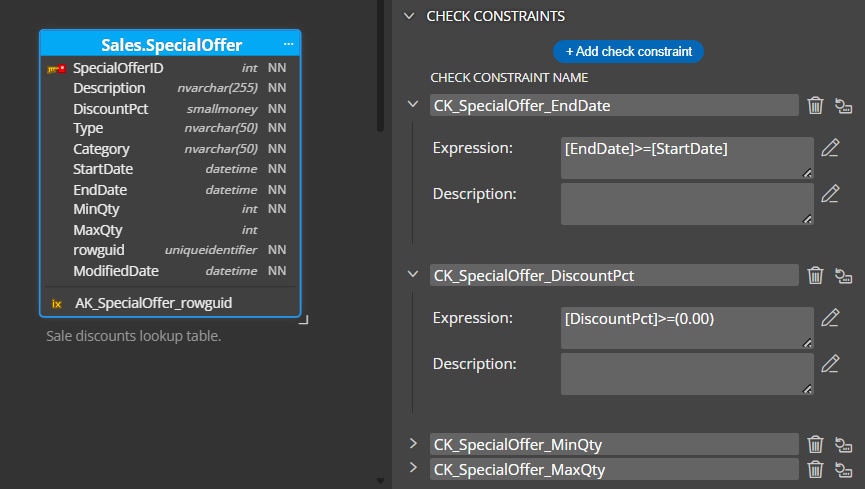This screenshot has height=489, width=865.
Task: Click the primary key icon beside SpecialOfferID
Action: point(56,68)
